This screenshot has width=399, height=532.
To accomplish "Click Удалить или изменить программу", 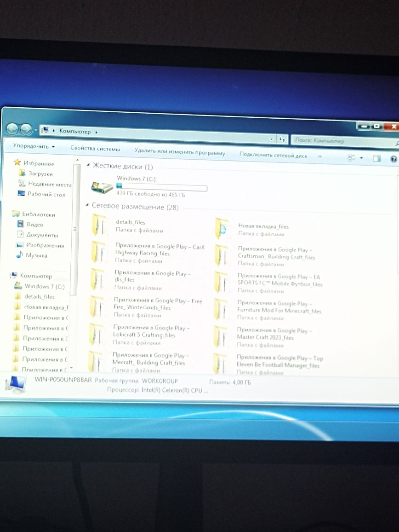I will click(x=180, y=152).
